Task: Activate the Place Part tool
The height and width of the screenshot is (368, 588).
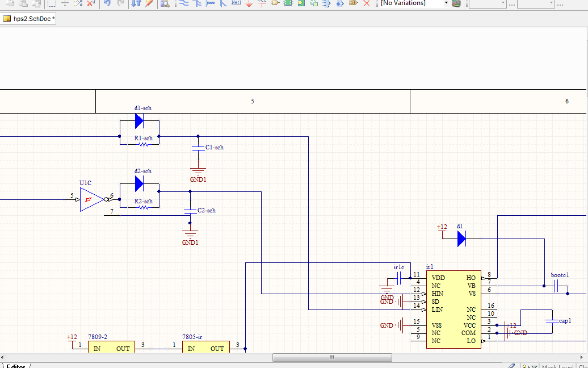Action: coord(274,3)
